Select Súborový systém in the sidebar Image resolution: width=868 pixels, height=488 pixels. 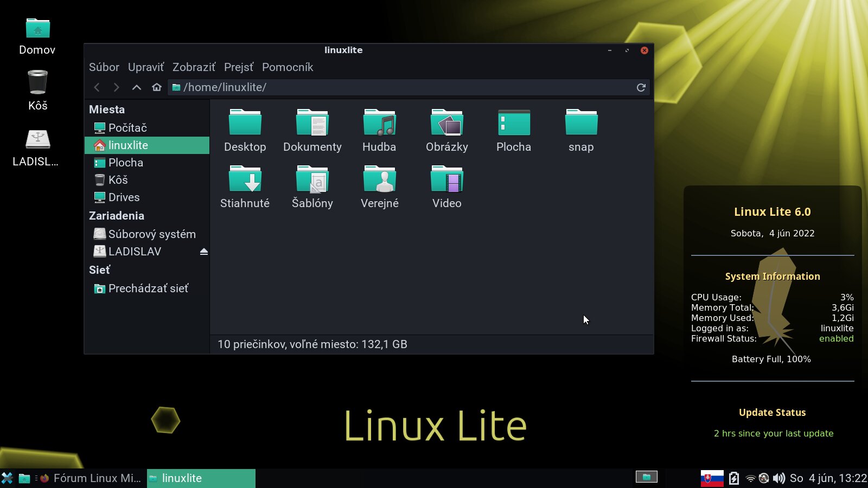tap(151, 234)
